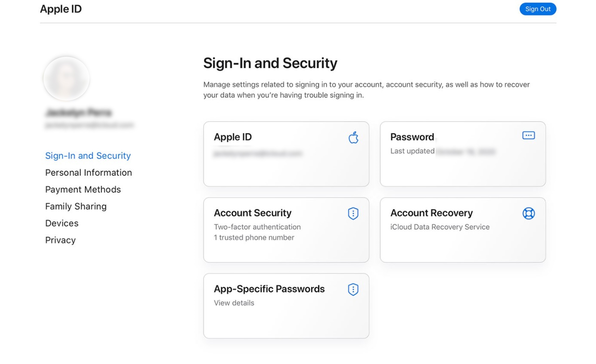Screen dimensions: 596x364
Task: Open the Privacy section
Action: pos(60,240)
